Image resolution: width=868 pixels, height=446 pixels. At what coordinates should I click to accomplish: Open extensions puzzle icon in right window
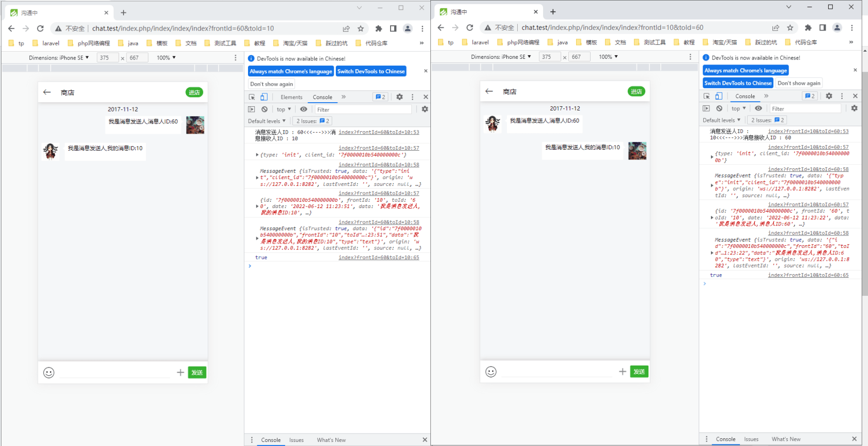808,27
